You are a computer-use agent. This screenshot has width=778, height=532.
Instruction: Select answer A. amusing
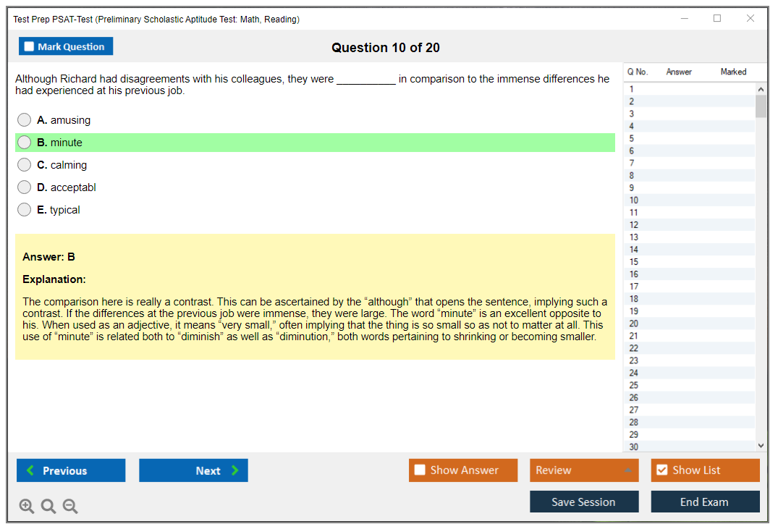(25, 120)
